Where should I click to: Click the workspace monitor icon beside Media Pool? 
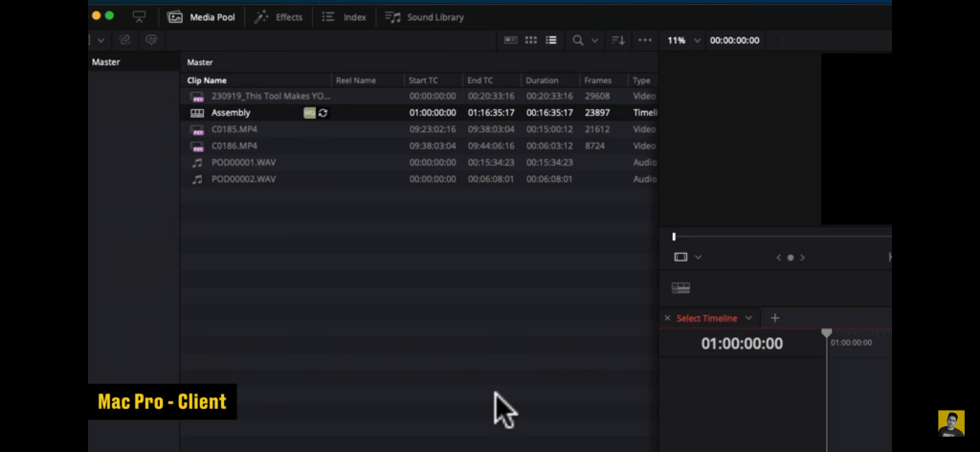point(139,17)
